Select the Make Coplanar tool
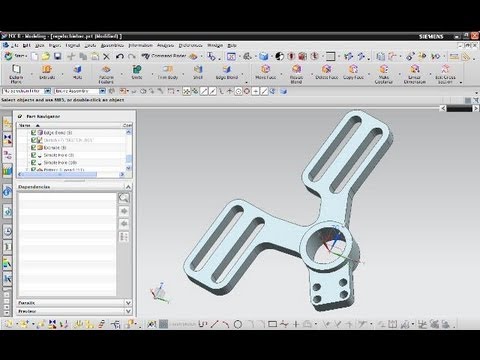Screen dimensions: 480x360 click(384, 74)
